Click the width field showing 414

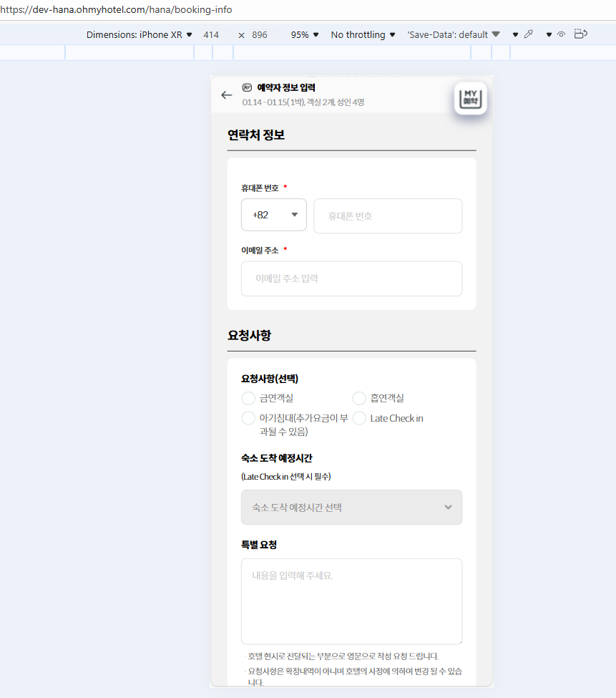tap(211, 35)
